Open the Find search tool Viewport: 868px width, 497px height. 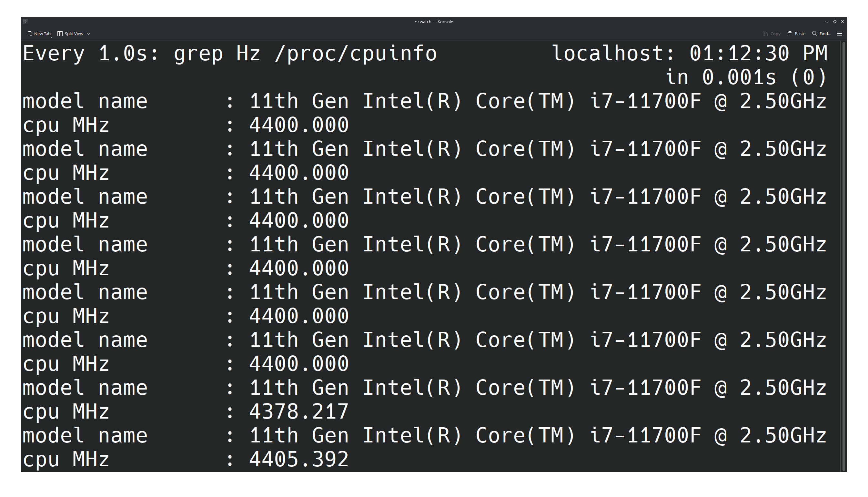[822, 34]
